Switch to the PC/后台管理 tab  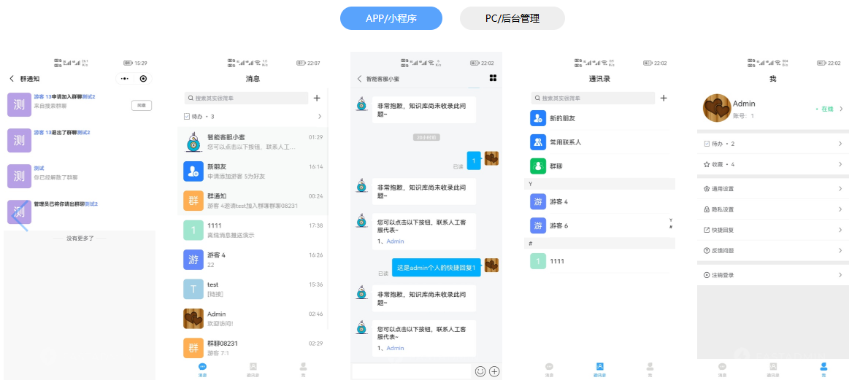[x=512, y=18]
